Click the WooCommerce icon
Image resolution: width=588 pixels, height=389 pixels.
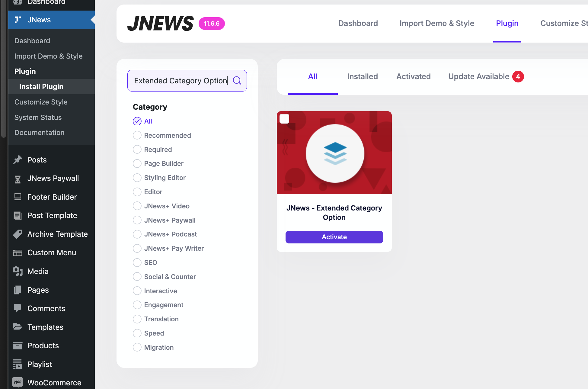(x=18, y=382)
